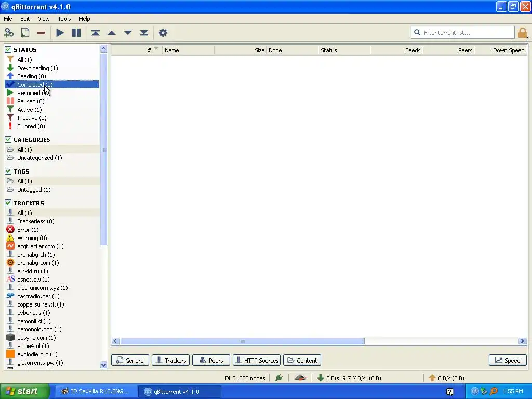Filter by castradio.net tracker
The image size is (532, 399).
[x=52, y=296]
